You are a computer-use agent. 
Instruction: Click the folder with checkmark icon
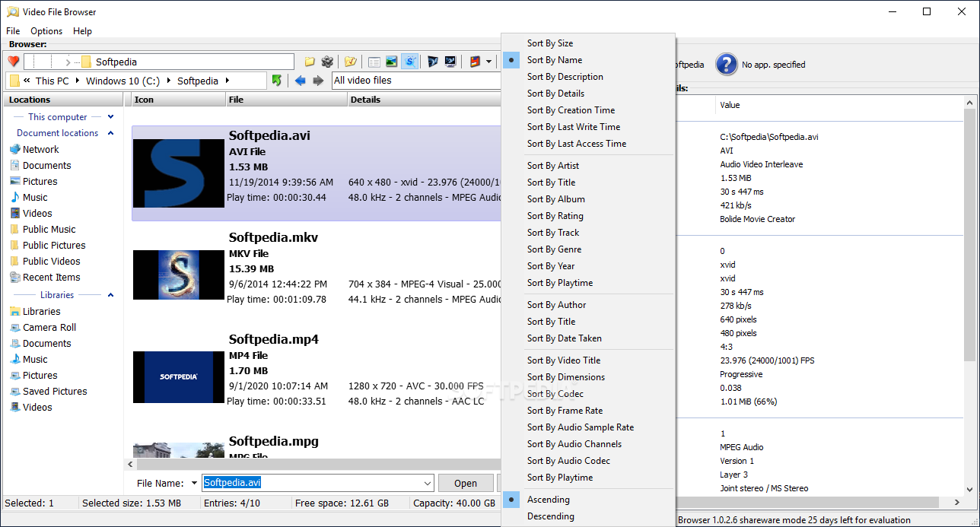tap(350, 62)
